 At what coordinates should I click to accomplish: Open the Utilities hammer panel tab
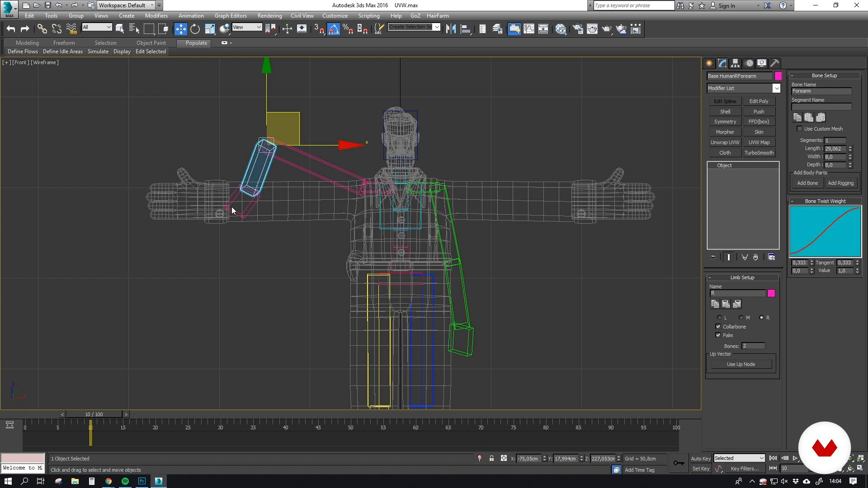point(775,63)
